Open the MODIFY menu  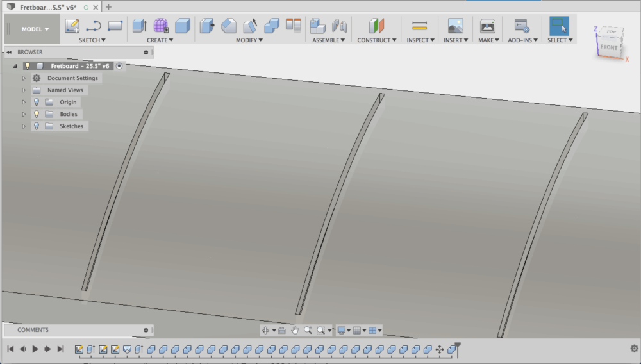[249, 40]
